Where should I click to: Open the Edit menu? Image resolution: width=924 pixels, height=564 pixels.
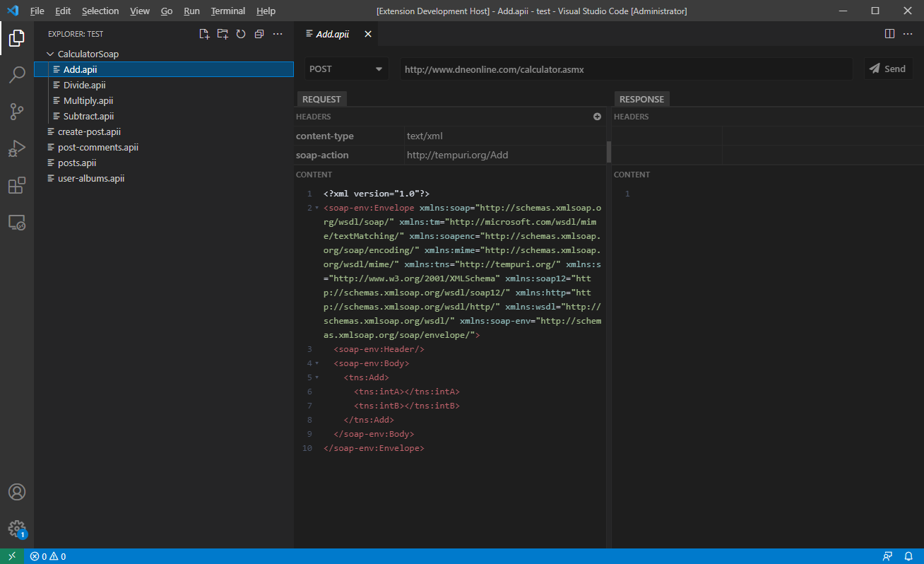(x=63, y=11)
